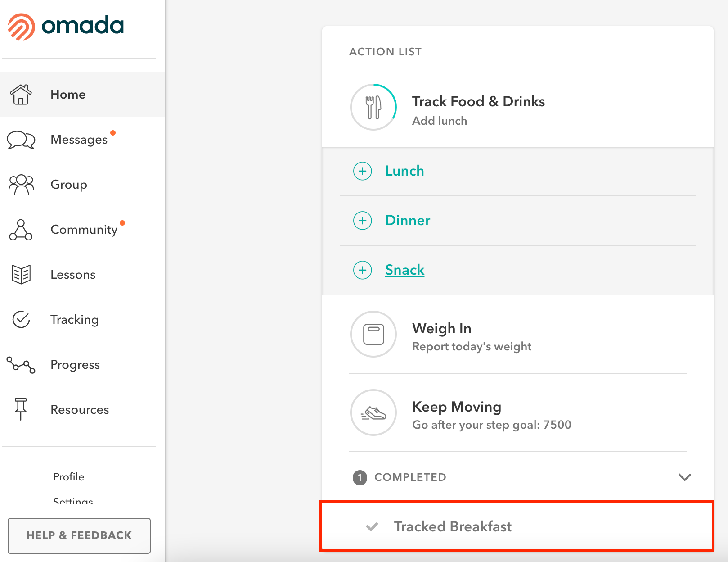
Task: Click the Help & Feedback button
Action: click(79, 535)
